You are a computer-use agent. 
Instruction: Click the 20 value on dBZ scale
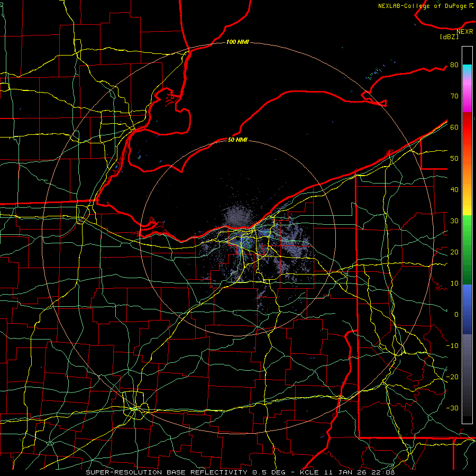[454, 252]
